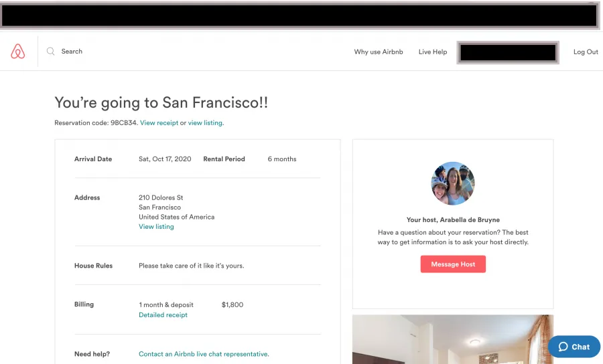
Task: Open the Chat bubble widget
Action: tap(574, 347)
